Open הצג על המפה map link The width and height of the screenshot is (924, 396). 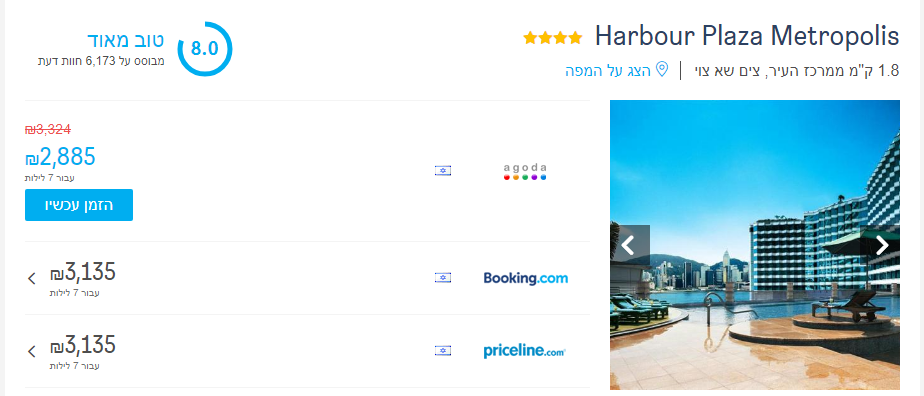[609, 71]
